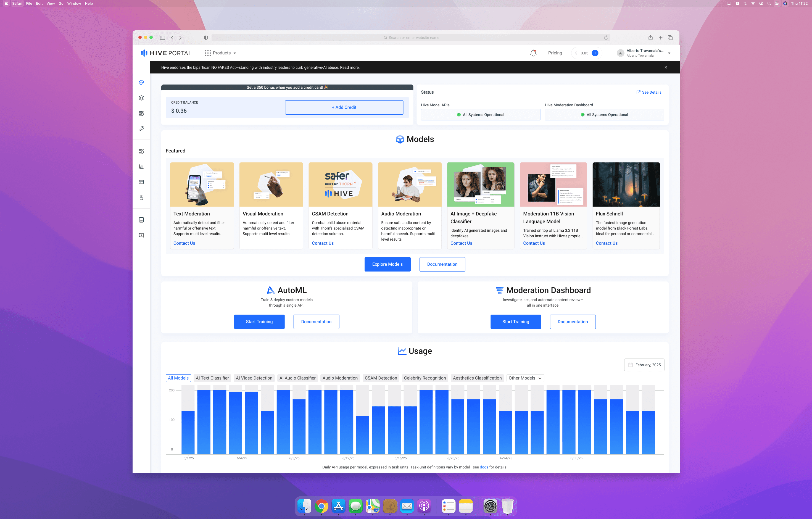
Task: Click the blue plus add-funds icon
Action: 595,53
